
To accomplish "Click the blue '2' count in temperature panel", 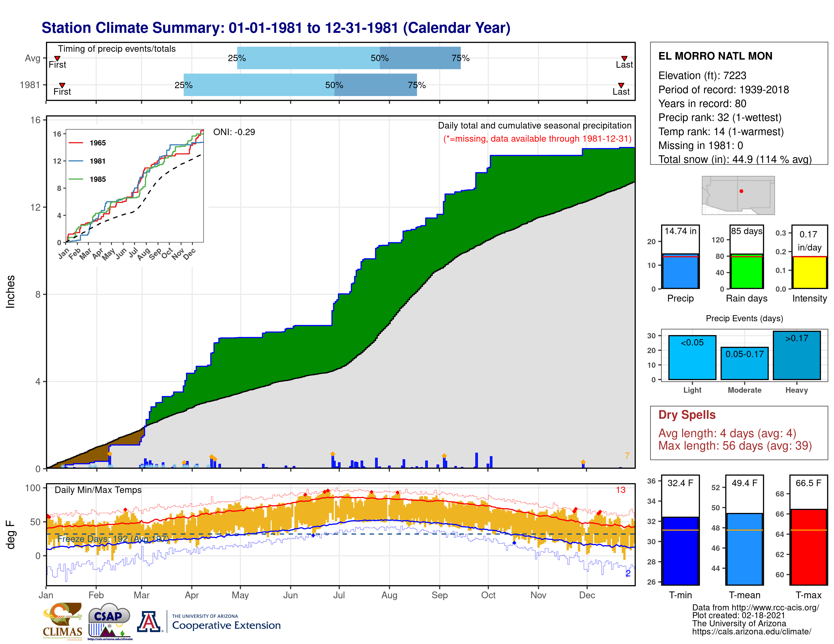I will point(628,574).
